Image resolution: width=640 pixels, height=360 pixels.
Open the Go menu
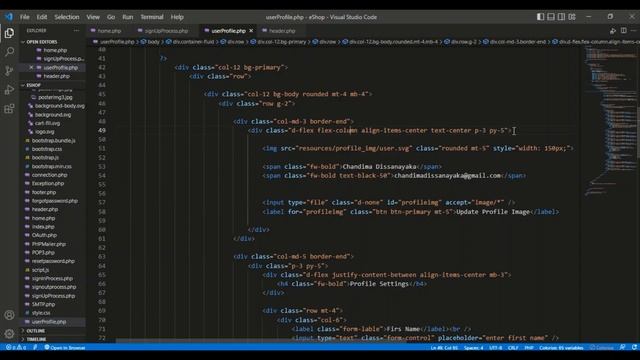[111, 17]
